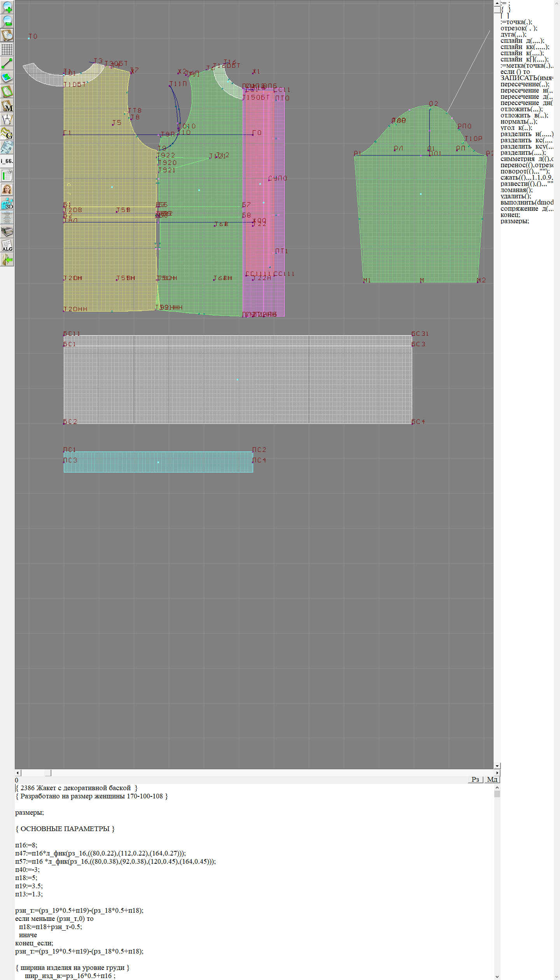Click the horizontal scrollbar left arrow
The height and width of the screenshot is (980, 560).
click(x=17, y=773)
